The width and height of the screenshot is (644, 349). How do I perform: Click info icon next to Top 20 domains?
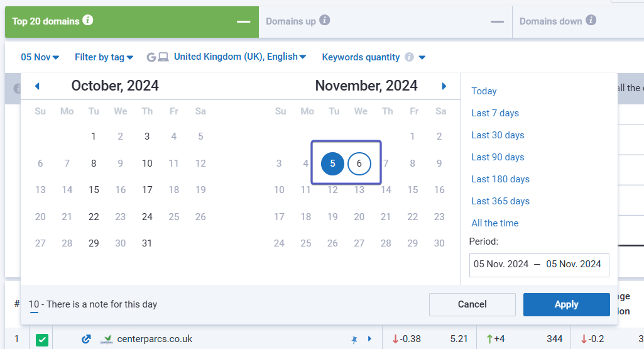point(88,21)
